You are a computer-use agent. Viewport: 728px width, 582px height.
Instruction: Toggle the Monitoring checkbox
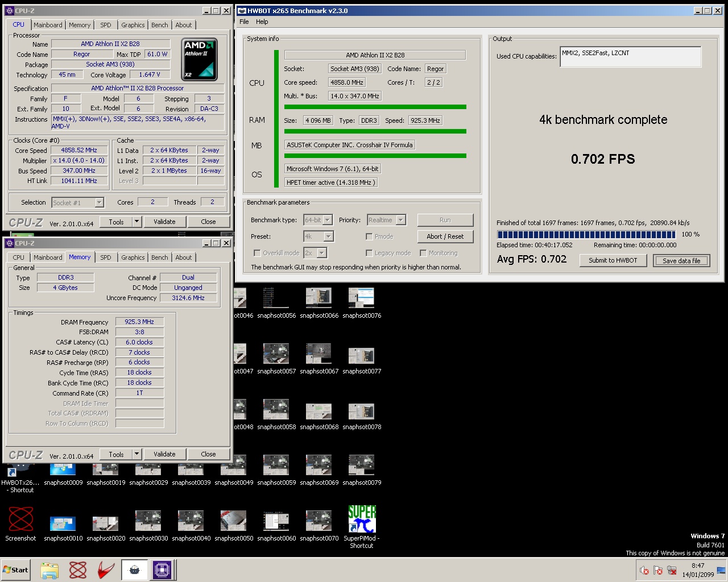point(423,253)
